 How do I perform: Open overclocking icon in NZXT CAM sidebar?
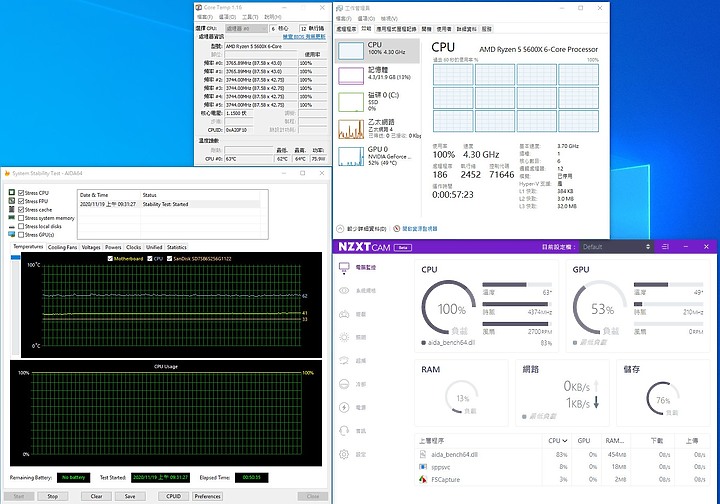tap(344, 361)
